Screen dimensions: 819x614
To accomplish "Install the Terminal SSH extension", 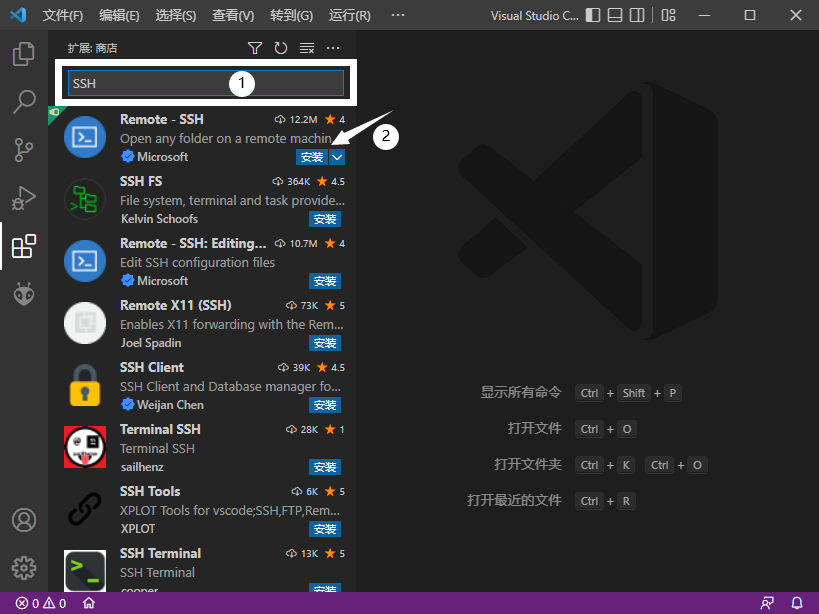I will click(x=325, y=467).
